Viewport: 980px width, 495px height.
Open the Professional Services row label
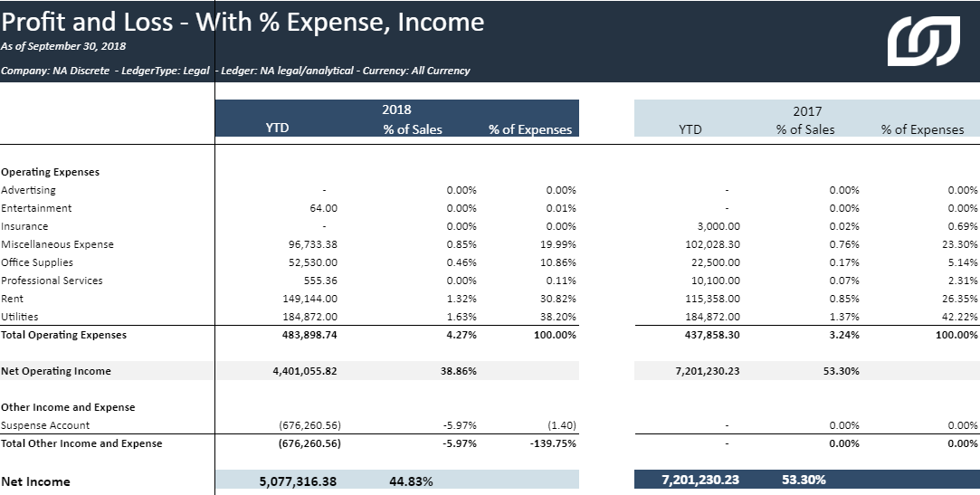pos(52,281)
